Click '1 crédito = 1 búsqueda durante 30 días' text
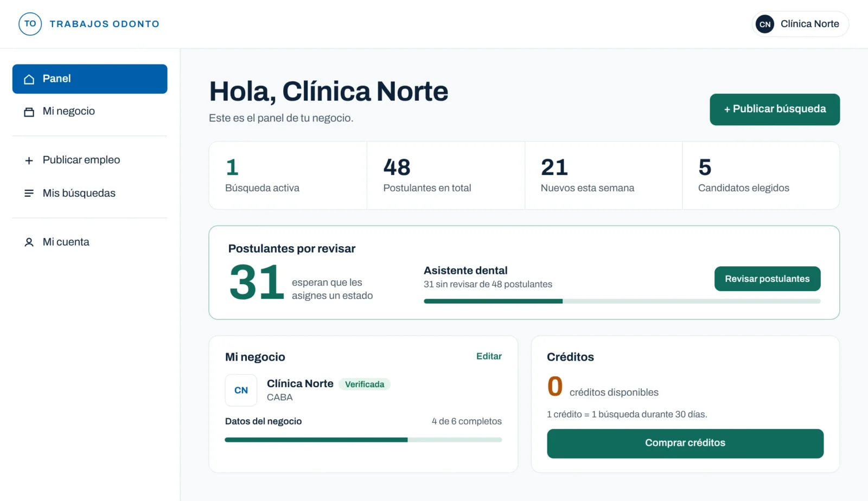The width and height of the screenshot is (868, 501). pyautogui.click(x=627, y=414)
